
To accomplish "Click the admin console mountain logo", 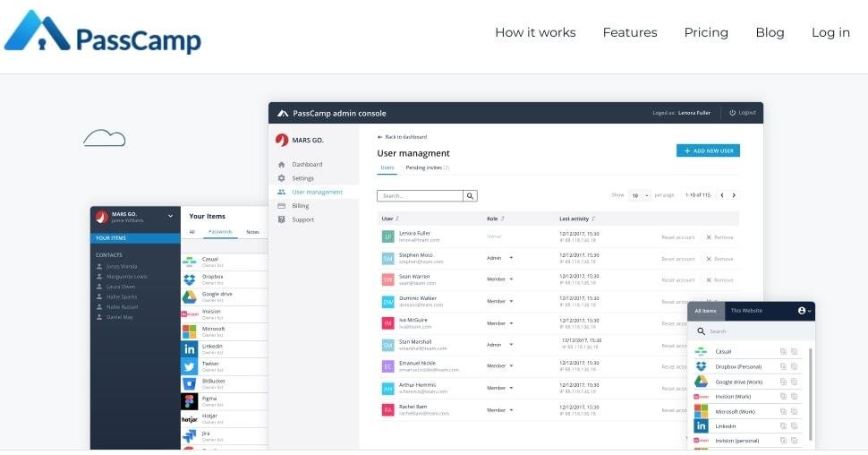I will (x=283, y=113).
